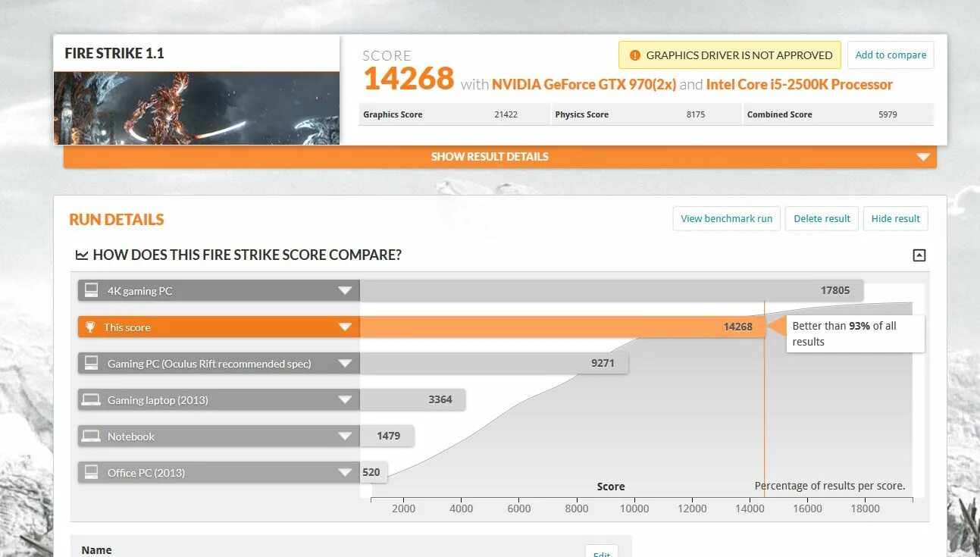Open the NVIDIA GeForce GTX 970(2x) link
This screenshot has height=557, width=980.
(584, 84)
